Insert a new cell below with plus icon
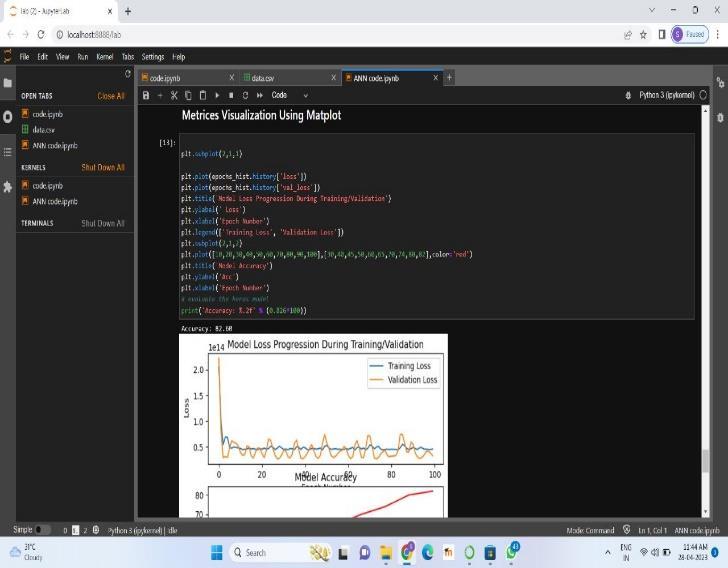The height and width of the screenshot is (568, 728). coord(160,95)
